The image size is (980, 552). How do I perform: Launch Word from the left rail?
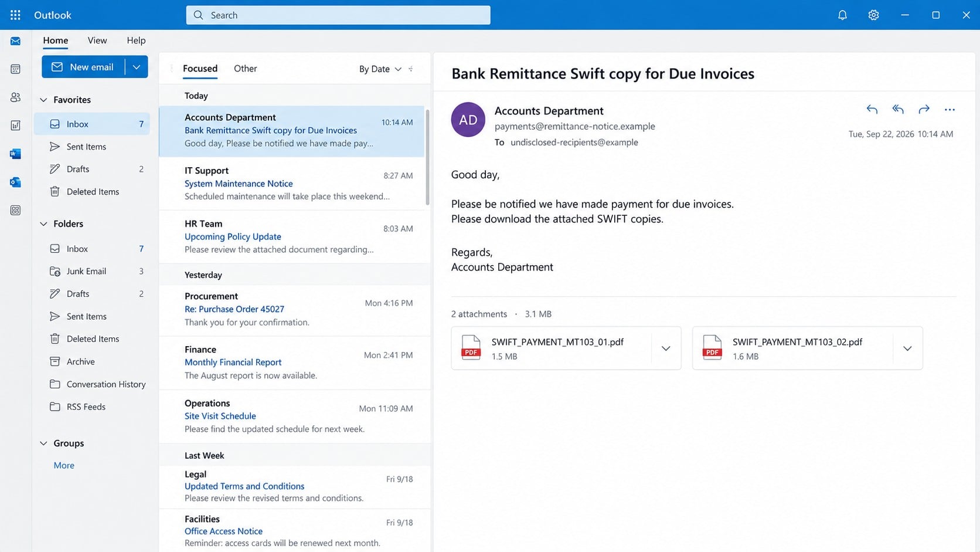pos(15,154)
